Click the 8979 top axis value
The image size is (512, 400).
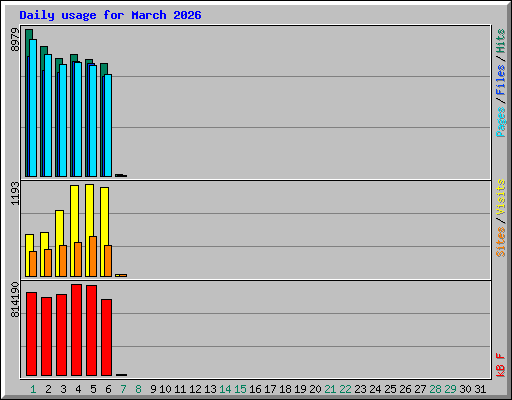click(15, 40)
